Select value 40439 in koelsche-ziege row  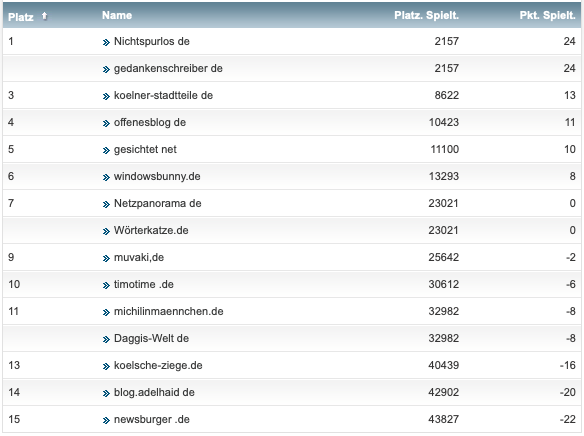click(444, 365)
